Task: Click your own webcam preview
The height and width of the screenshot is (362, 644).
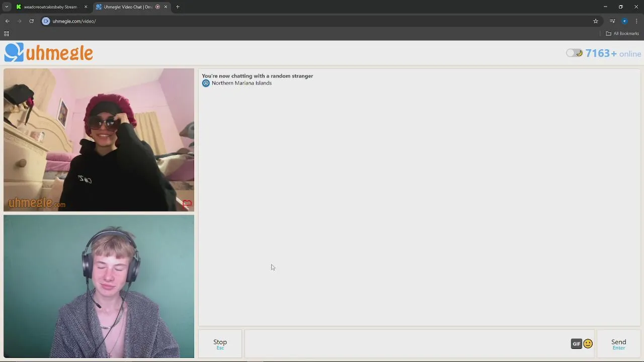Action: click(99, 287)
